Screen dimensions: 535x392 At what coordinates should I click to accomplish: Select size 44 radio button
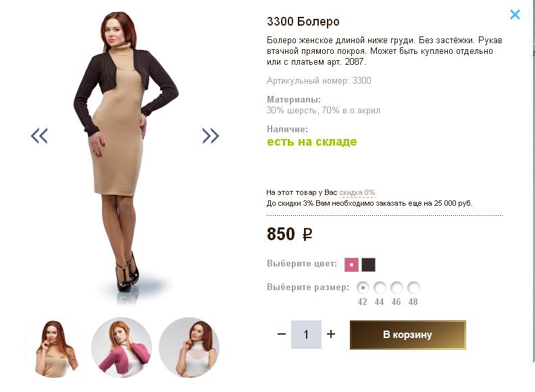point(380,287)
